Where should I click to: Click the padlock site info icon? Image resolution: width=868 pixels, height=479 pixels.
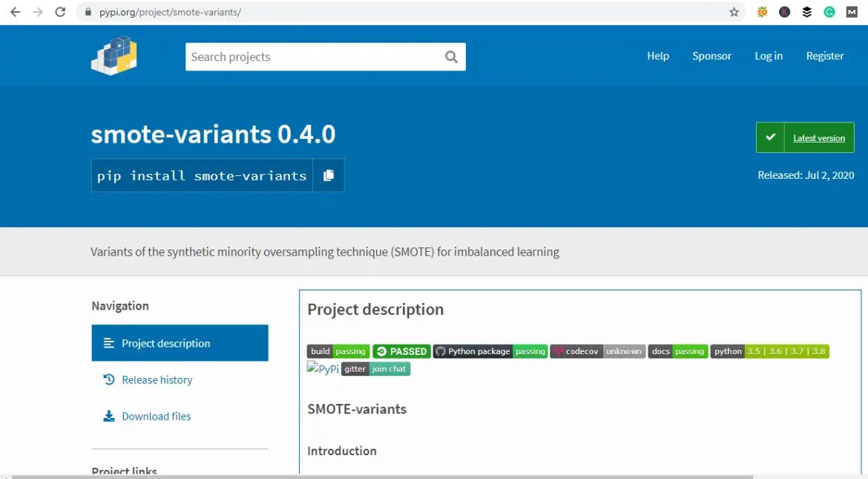point(88,12)
